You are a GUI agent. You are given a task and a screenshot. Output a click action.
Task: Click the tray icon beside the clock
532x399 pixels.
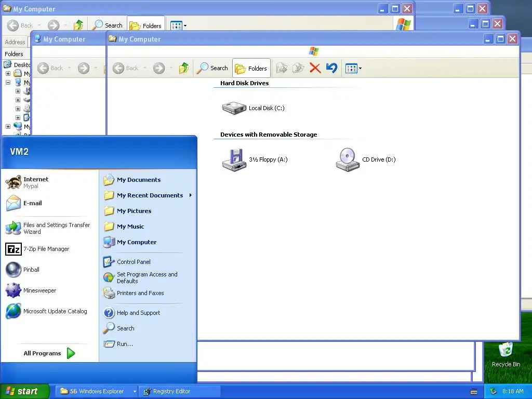(x=493, y=391)
